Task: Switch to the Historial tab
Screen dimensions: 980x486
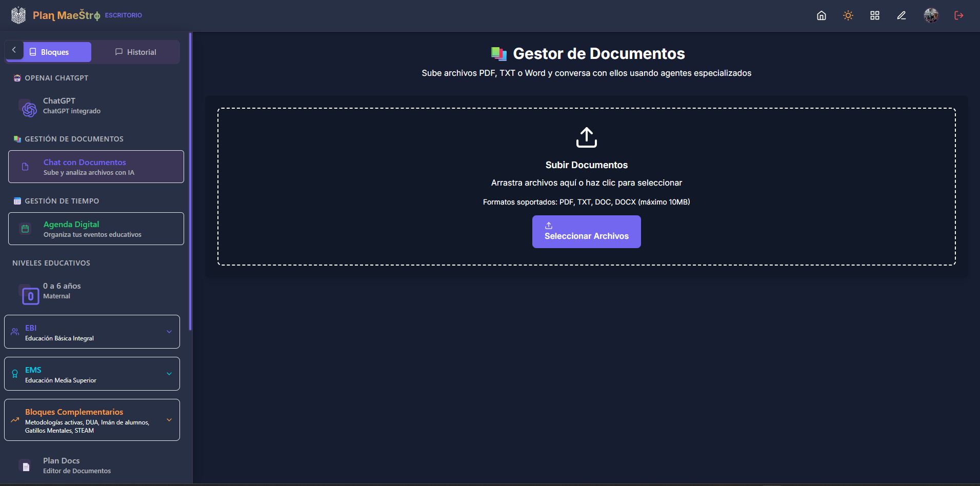Action: [x=136, y=52]
